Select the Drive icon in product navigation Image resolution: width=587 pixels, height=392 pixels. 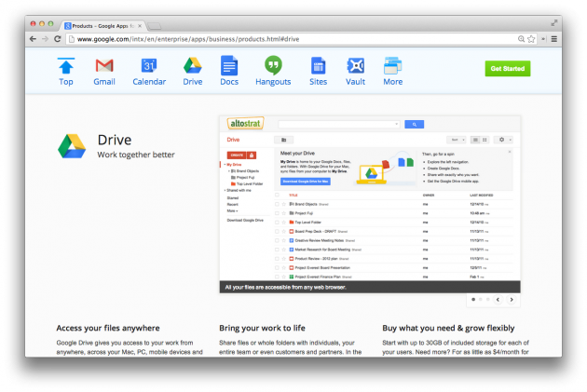pos(193,65)
